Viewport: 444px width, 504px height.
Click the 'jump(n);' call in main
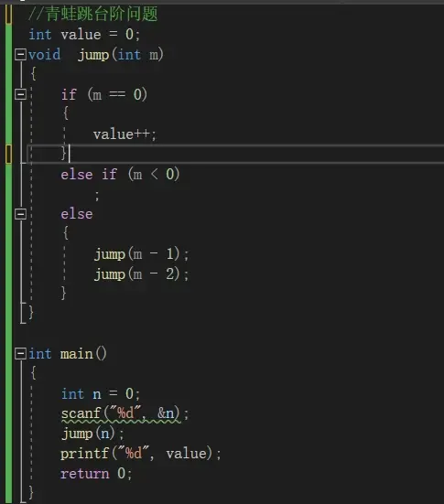click(x=92, y=434)
